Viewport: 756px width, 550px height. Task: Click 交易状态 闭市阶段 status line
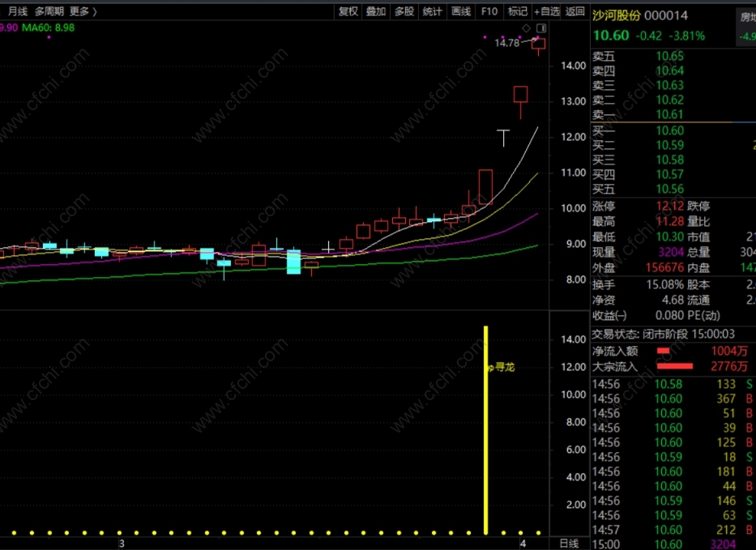point(664,334)
